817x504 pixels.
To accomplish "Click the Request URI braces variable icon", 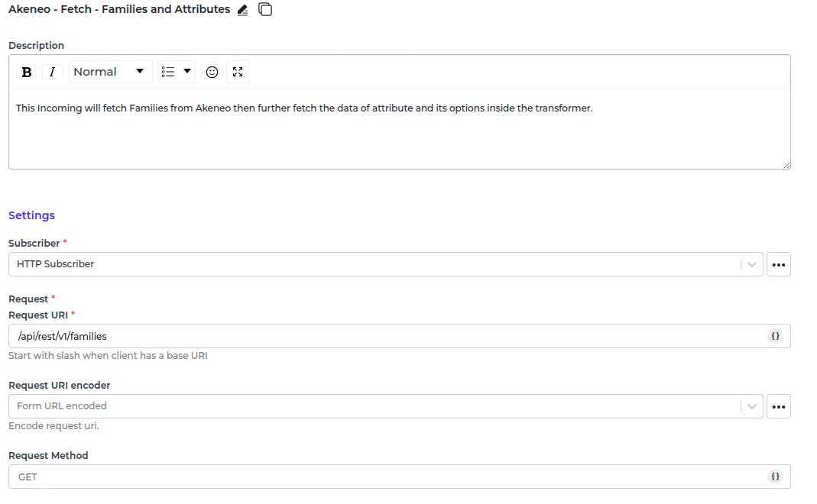I will coord(775,336).
